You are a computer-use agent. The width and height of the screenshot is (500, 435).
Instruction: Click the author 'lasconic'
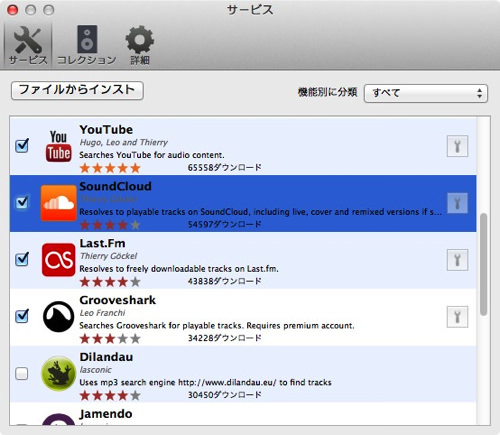(95, 370)
